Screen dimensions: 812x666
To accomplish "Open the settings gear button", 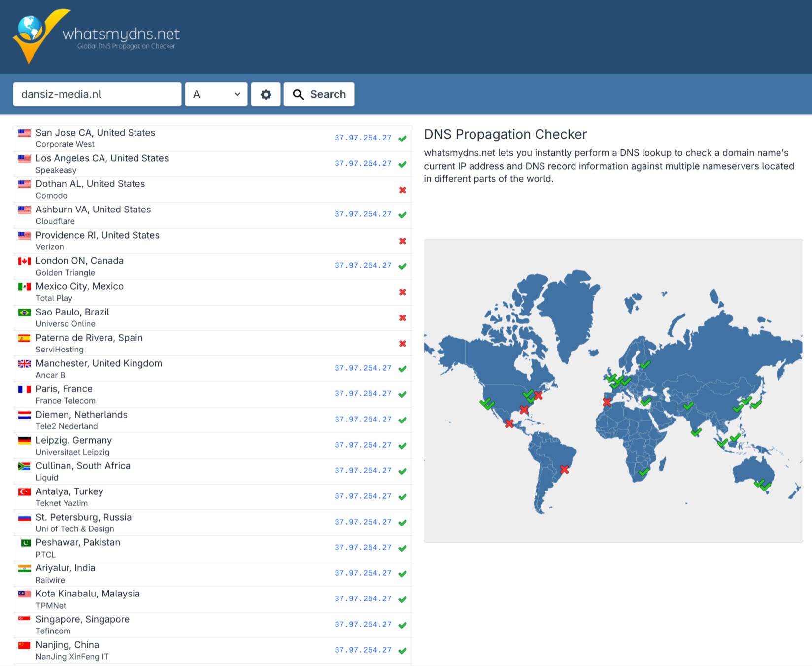I will pos(266,94).
